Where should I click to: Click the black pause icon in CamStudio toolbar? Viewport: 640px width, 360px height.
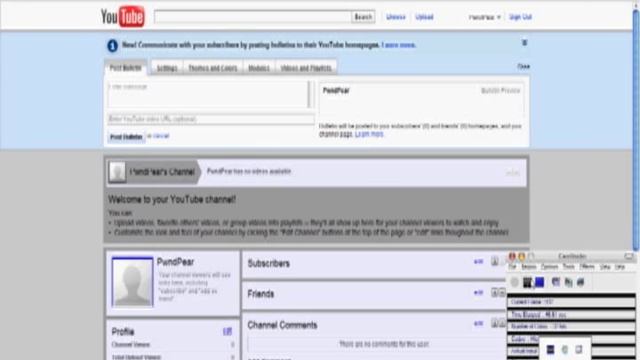[x=528, y=282]
